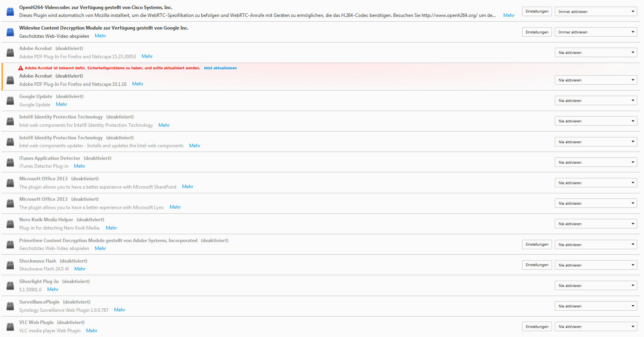Click the Adobe Acrobat 10.1.16 plugin icon
This screenshot has width=644, height=337.
click(10, 80)
